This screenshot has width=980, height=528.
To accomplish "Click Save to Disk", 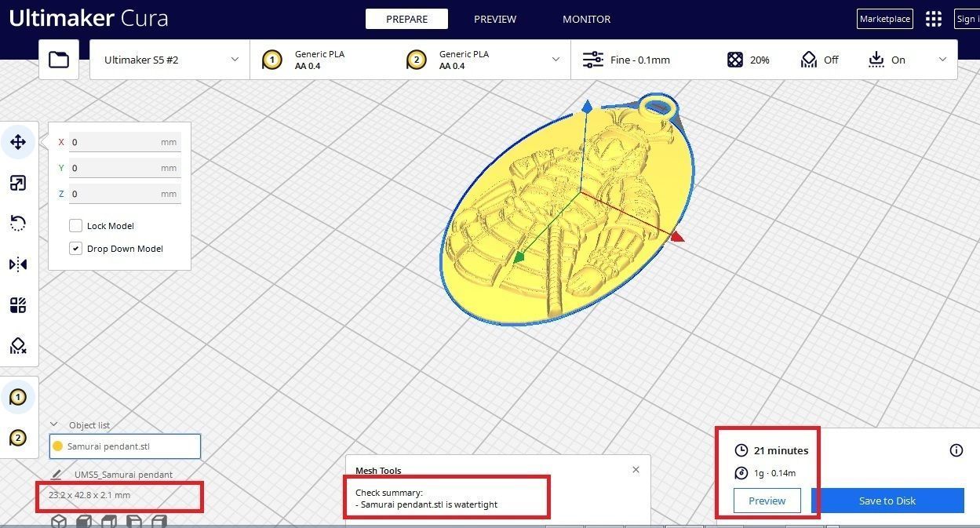I will (887, 501).
